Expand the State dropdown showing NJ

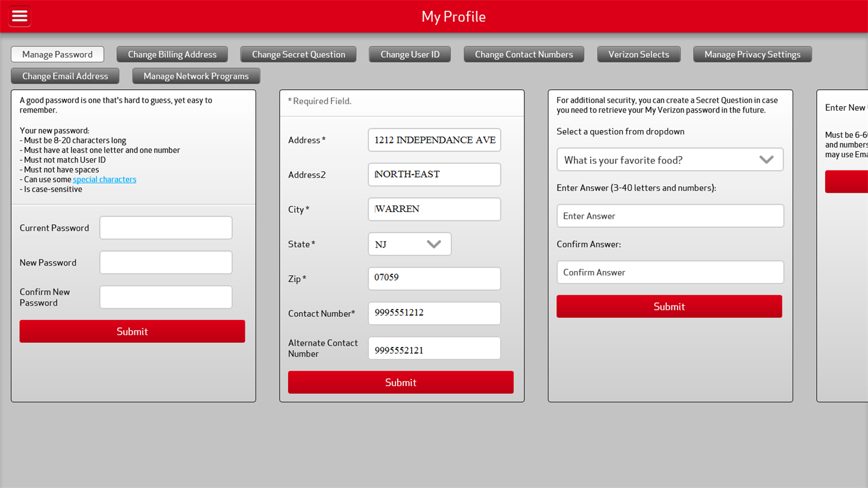pos(409,244)
